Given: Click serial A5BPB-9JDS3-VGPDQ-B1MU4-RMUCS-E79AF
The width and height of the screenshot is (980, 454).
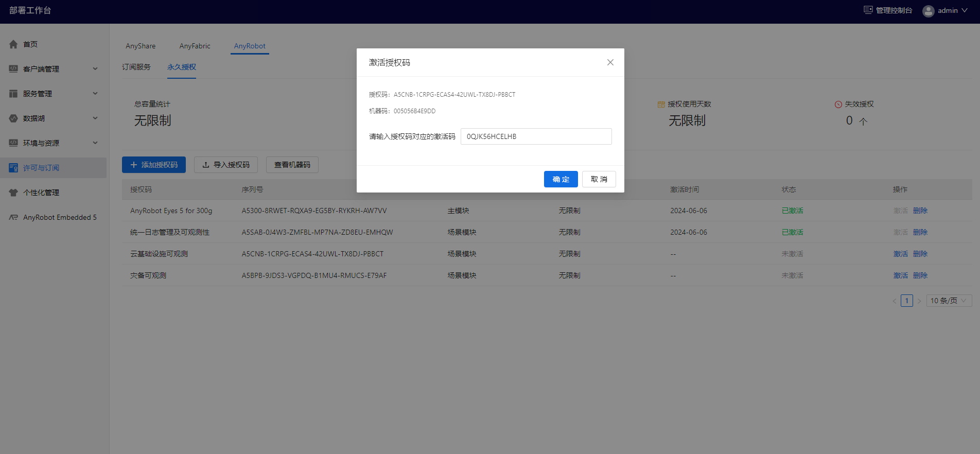Looking at the screenshot, I should coord(314,275).
